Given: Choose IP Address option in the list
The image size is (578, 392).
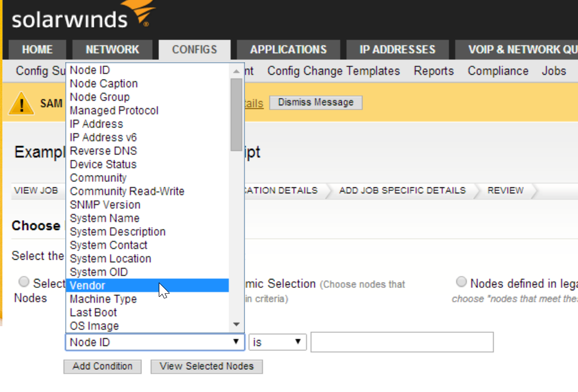Looking at the screenshot, I should coord(147,124).
